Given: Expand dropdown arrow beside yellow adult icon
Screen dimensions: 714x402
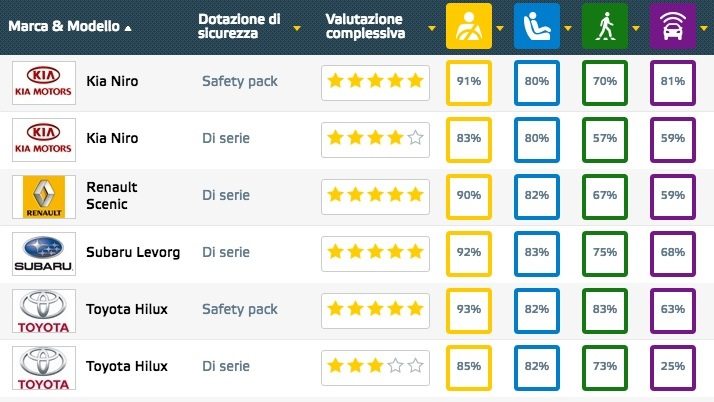Looking at the screenshot, I should click(x=500, y=28).
